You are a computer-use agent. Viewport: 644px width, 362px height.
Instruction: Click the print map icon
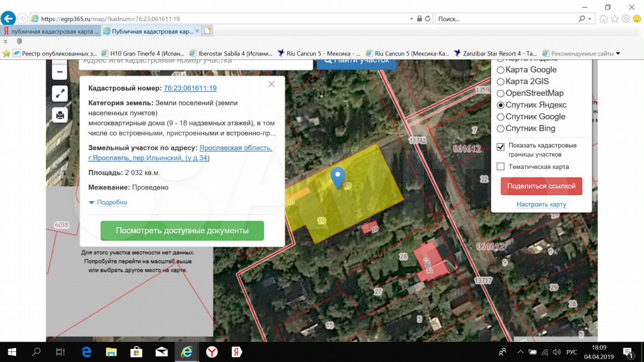(x=60, y=115)
